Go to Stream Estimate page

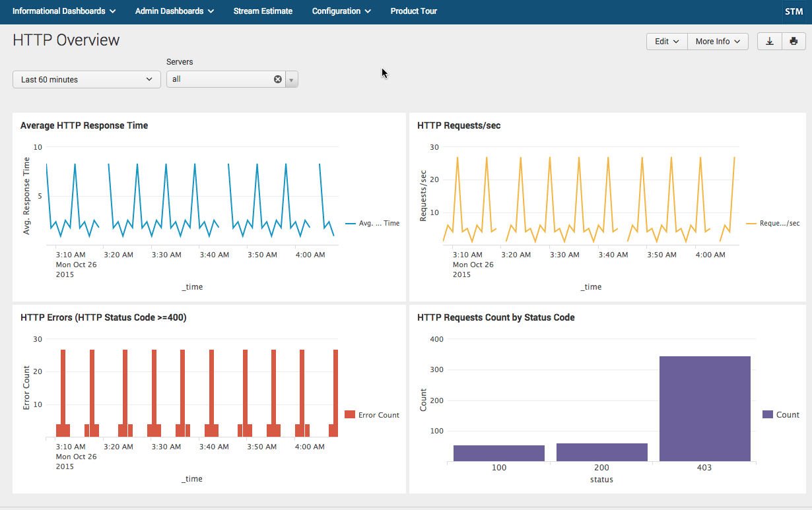click(x=263, y=11)
